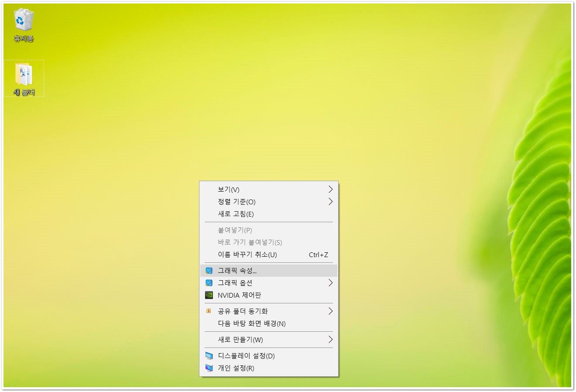Click the 공유 폴더 동기화 orange icon

[x=209, y=311]
